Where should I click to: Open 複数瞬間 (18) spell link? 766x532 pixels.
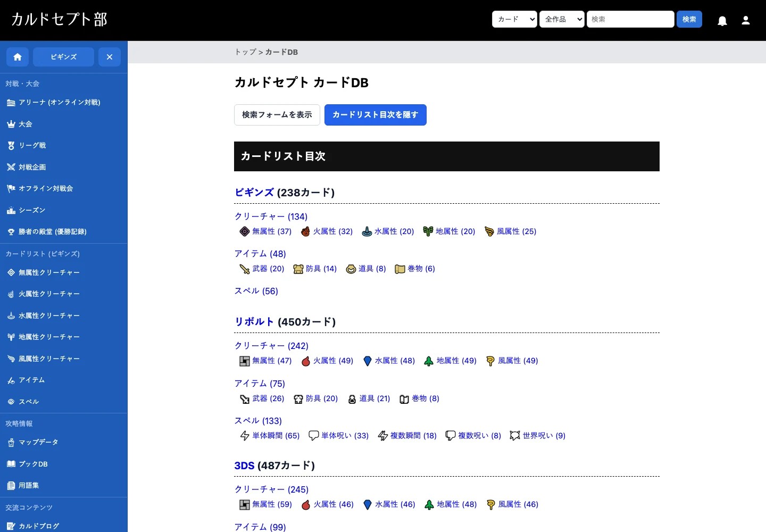pos(413,436)
